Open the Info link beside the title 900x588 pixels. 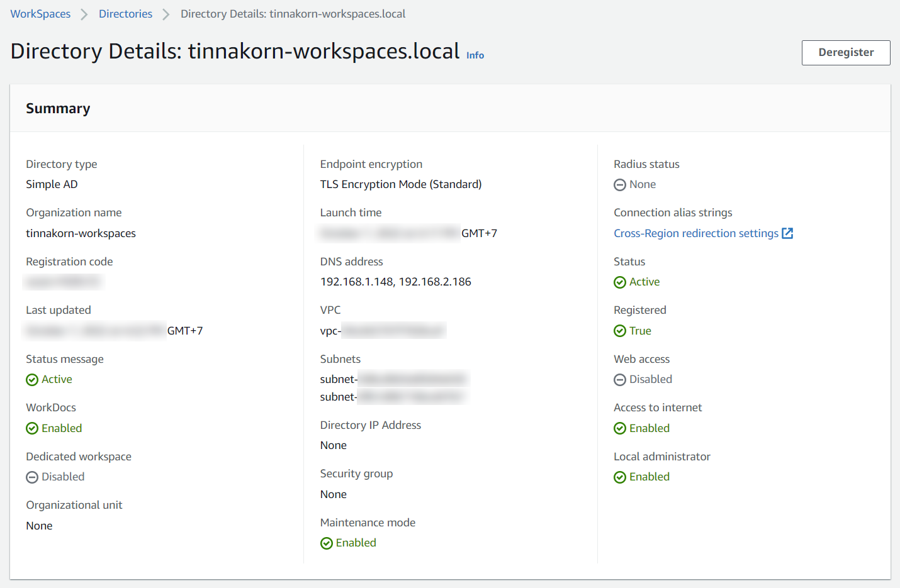(475, 55)
